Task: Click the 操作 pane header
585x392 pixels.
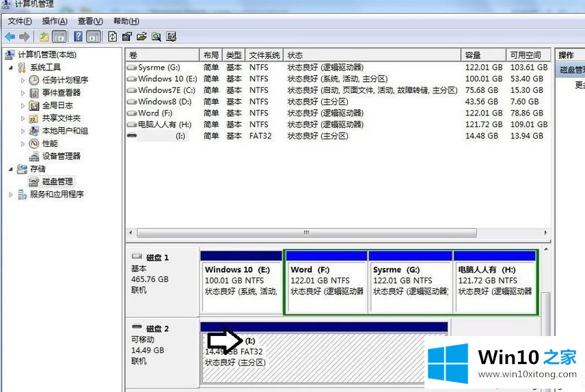Action: coord(570,55)
